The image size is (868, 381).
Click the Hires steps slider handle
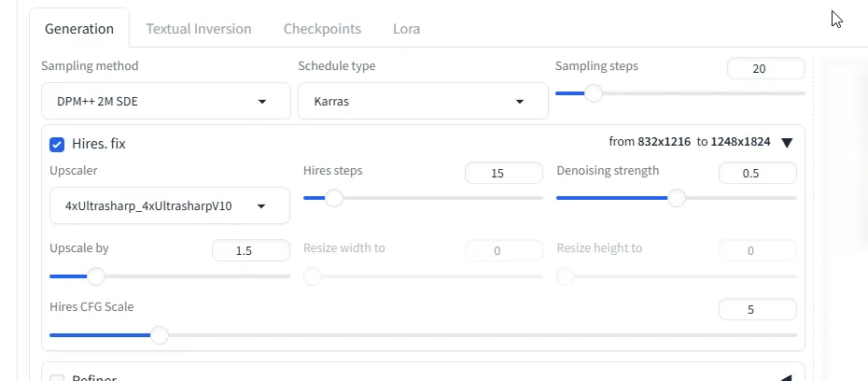333,198
